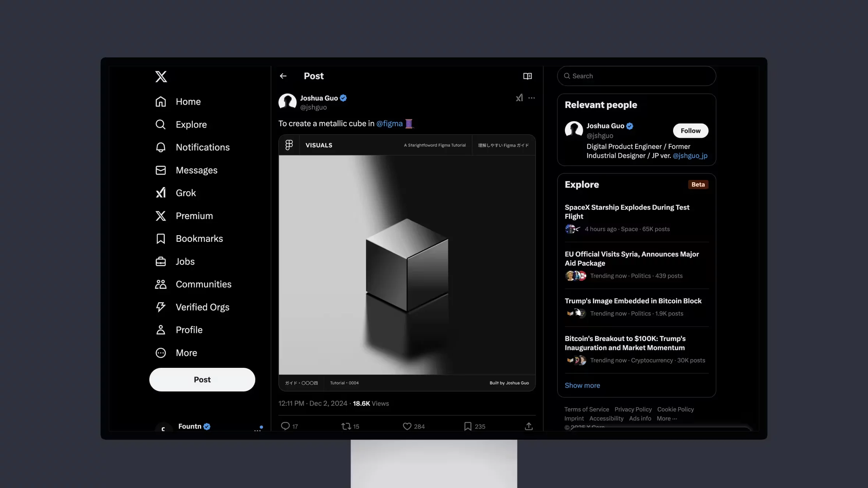Open the Home feed icon
868x488 pixels.
click(x=160, y=101)
